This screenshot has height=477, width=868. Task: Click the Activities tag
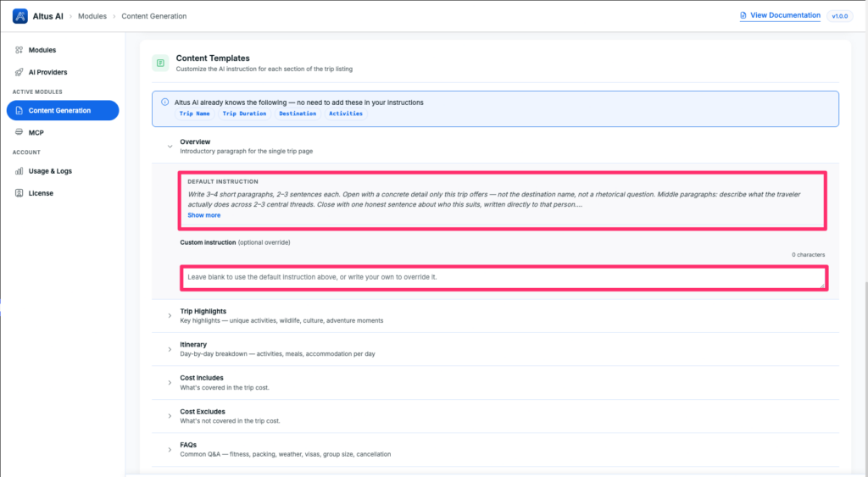click(346, 114)
